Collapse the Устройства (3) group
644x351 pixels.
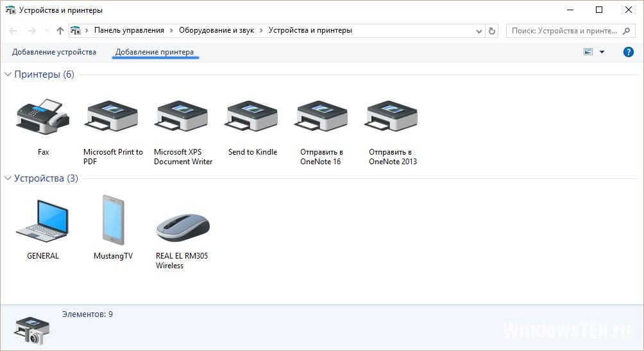coord(8,178)
